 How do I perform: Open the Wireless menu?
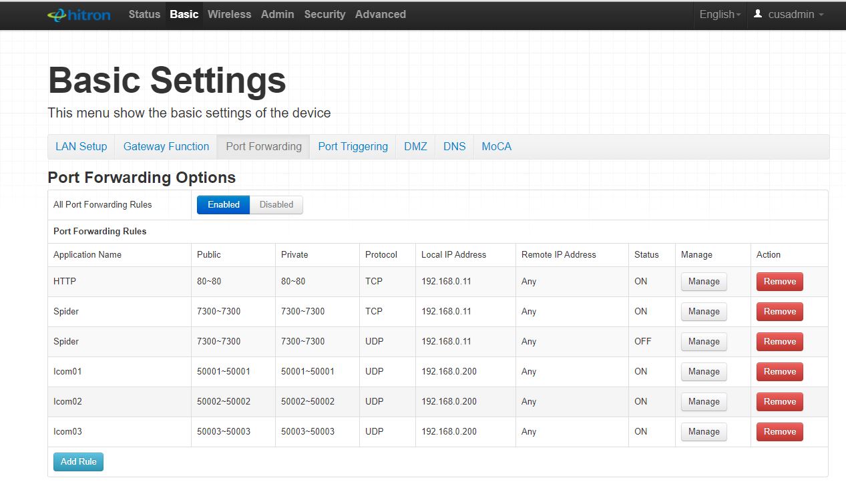click(x=229, y=15)
